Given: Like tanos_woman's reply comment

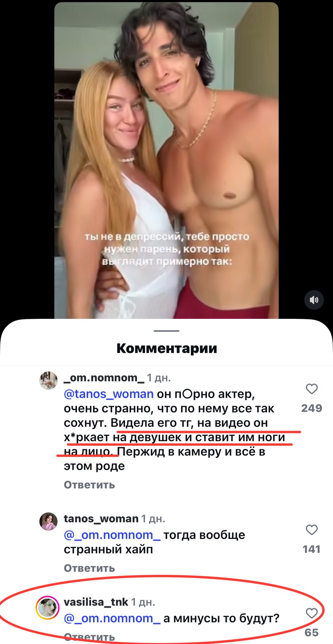Looking at the screenshot, I should coord(312,530).
